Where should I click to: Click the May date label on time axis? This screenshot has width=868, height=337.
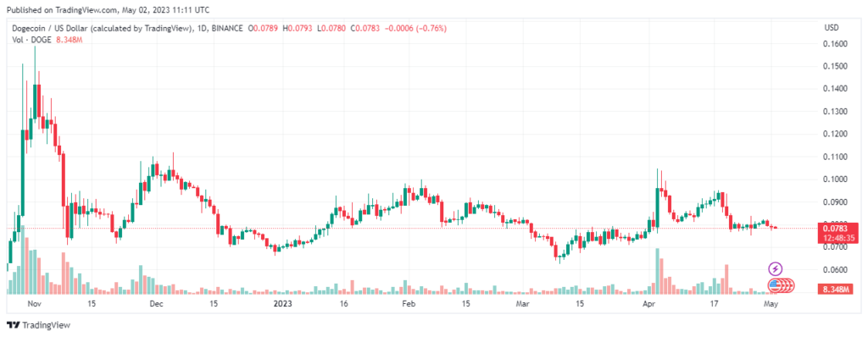coord(771,304)
